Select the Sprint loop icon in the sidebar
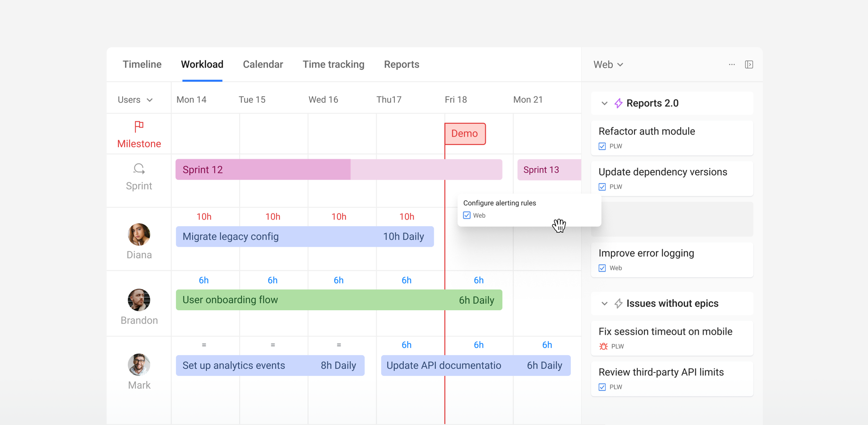868x425 pixels. point(138,168)
